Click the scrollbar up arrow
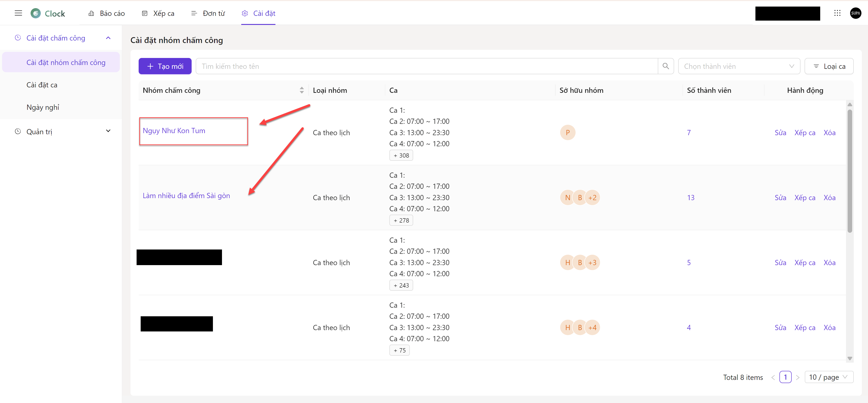 [x=849, y=104]
